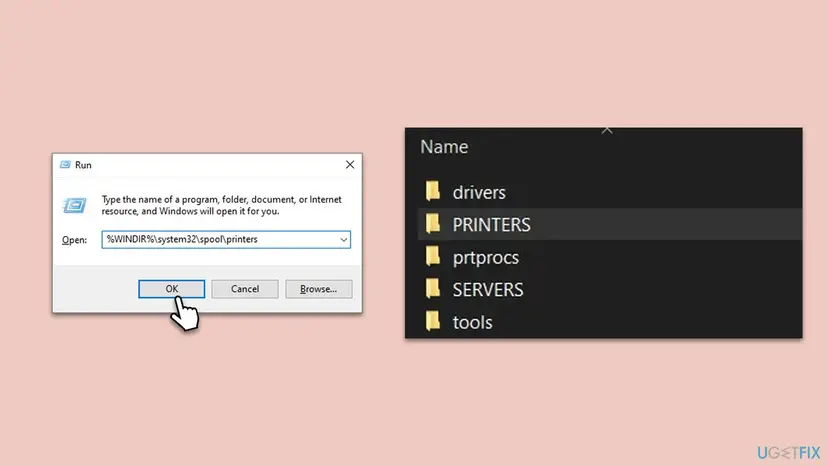Select the 'drivers' folder name
The width and height of the screenshot is (828, 466).
[x=479, y=192]
